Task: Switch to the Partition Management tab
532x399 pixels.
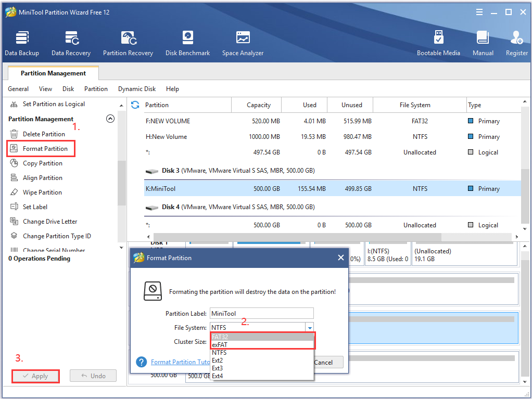Action: click(53, 73)
